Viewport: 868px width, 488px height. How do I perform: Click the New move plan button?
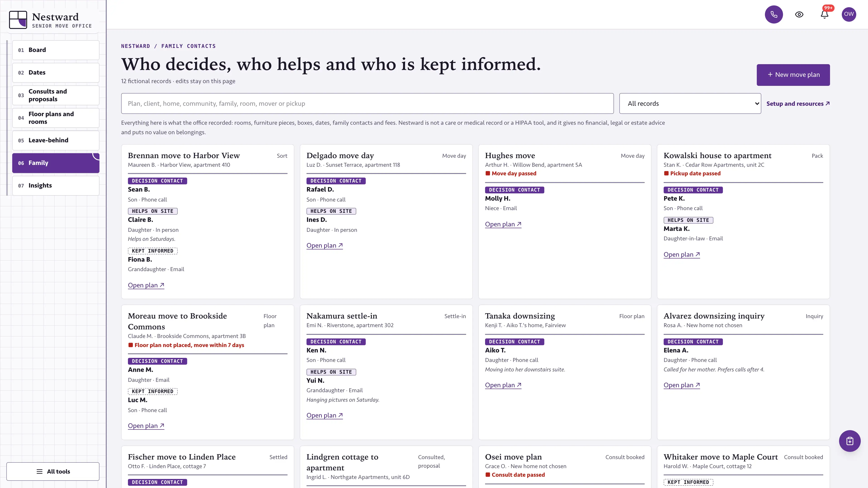[x=793, y=75]
